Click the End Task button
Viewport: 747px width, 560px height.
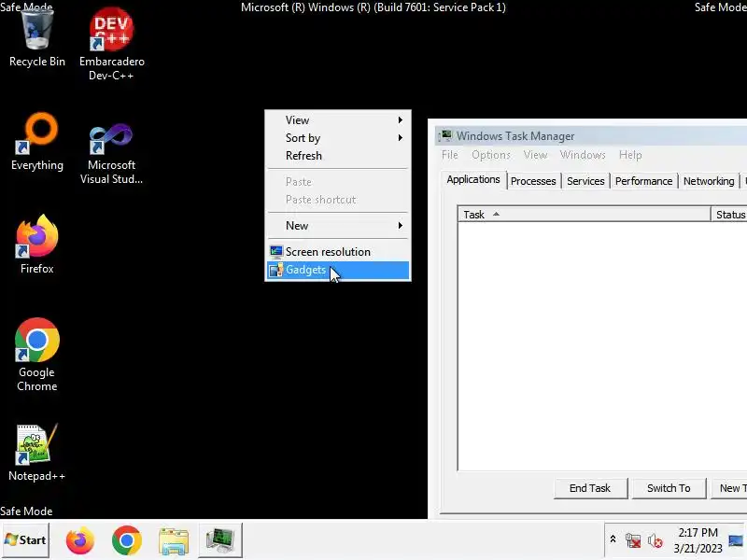coord(590,488)
